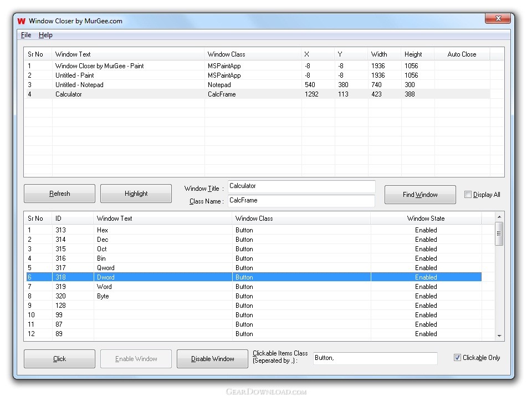Focus the Class Name input field
This screenshot has height=396, width=532.
301,200
